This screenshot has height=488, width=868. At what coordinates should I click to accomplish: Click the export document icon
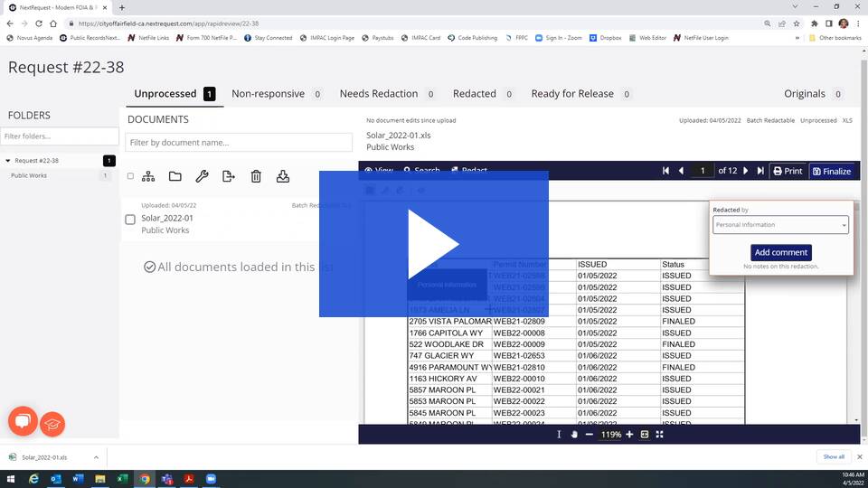pyautogui.click(x=229, y=176)
